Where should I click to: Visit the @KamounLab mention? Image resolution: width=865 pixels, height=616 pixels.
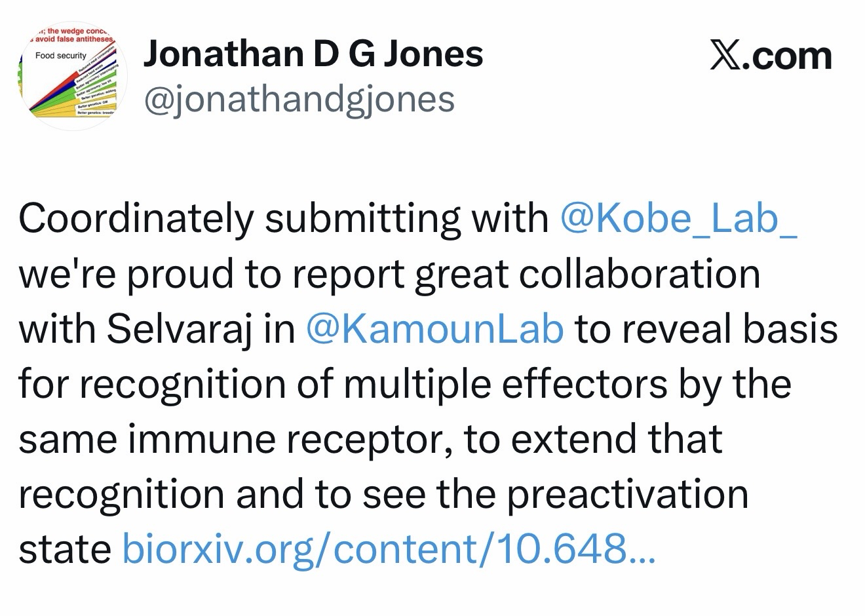pyautogui.click(x=434, y=329)
